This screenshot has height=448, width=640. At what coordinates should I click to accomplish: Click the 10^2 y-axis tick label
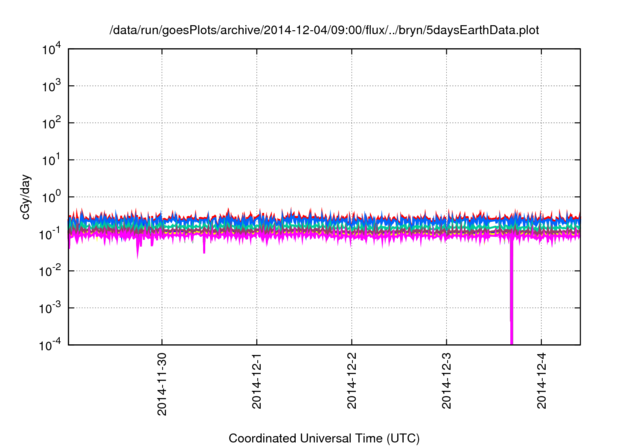click(x=51, y=123)
